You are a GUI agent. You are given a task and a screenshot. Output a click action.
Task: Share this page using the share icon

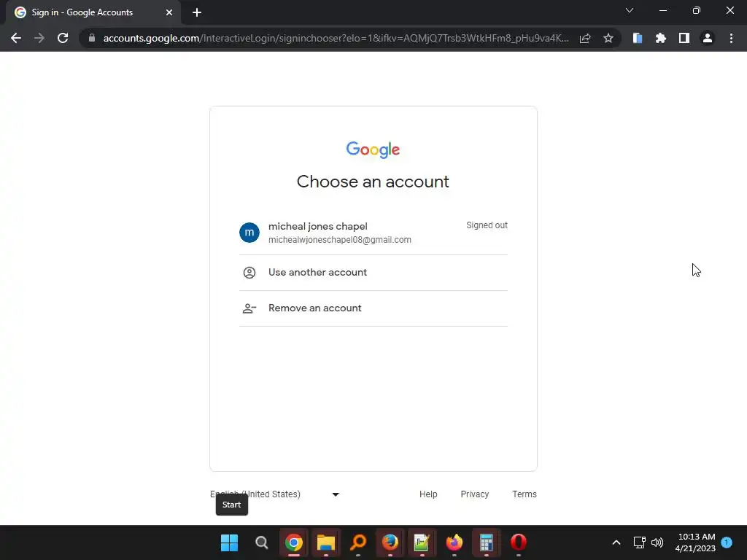click(585, 38)
